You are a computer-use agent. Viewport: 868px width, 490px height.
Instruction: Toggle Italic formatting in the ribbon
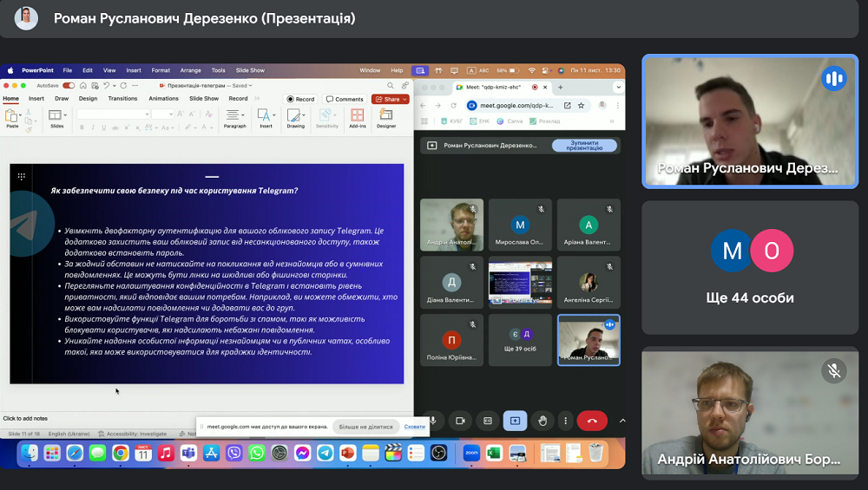point(93,127)
